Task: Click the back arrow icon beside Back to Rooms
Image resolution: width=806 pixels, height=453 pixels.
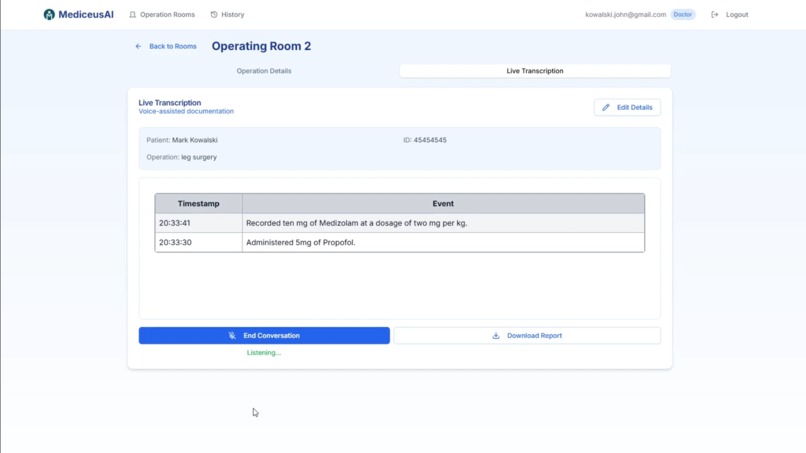Action: 138,46
